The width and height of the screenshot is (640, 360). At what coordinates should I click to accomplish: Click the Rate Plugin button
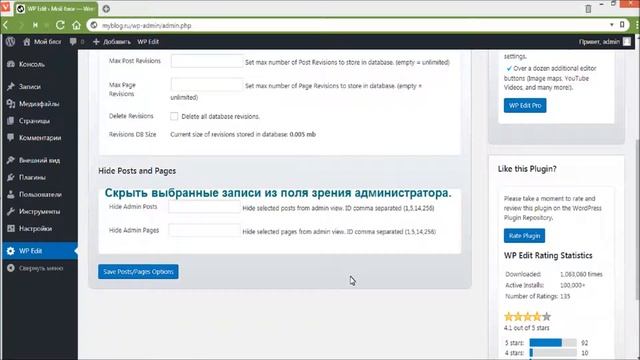pos(524,236)
